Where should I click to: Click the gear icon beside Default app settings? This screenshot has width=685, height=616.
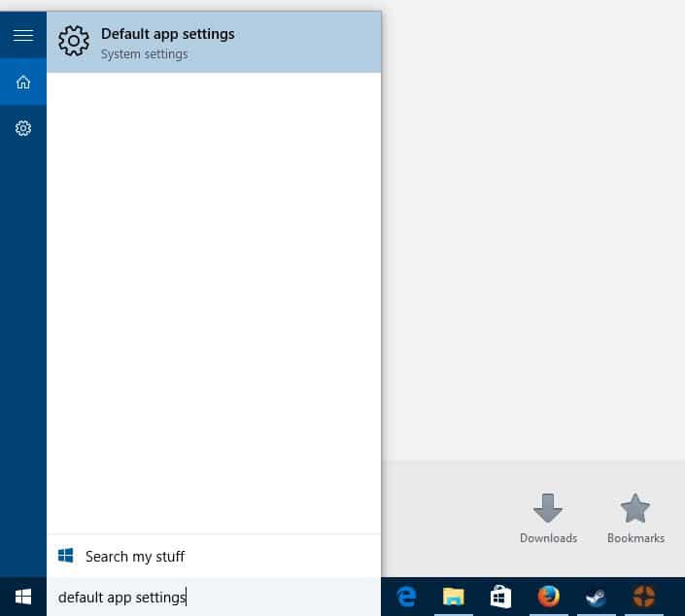[74, 41]
